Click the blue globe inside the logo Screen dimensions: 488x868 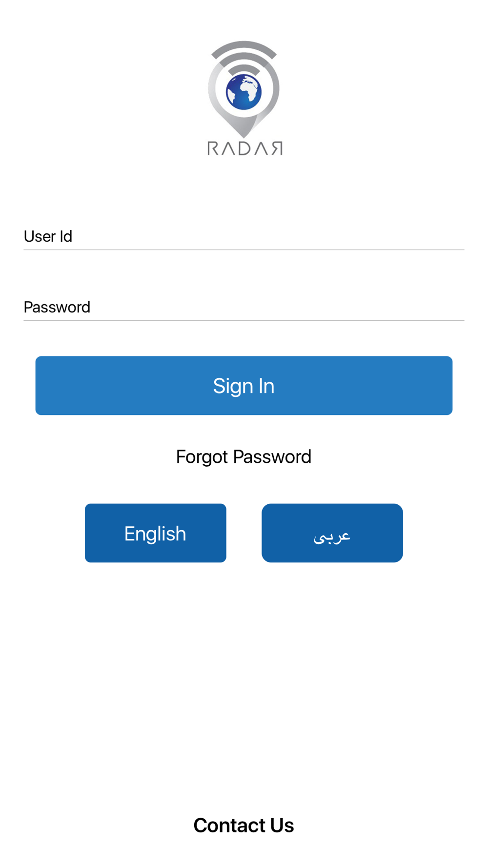coord(244,92)
